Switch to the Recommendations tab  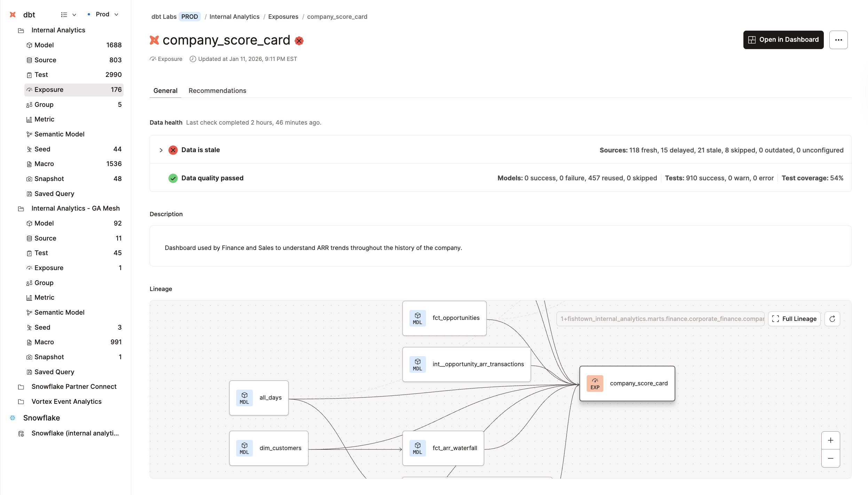[x=217, y=91]
